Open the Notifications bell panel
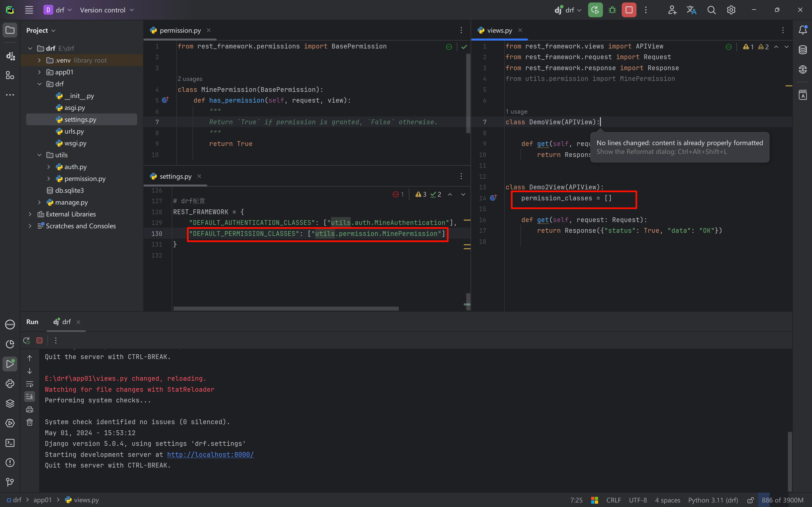 tap(803, 30)
